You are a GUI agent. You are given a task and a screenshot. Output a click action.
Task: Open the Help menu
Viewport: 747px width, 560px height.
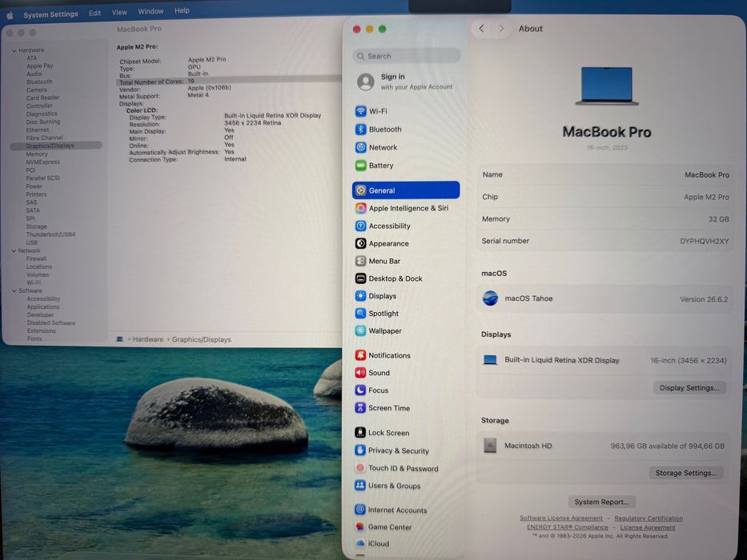pyautogui.click(x=182, y=10)
